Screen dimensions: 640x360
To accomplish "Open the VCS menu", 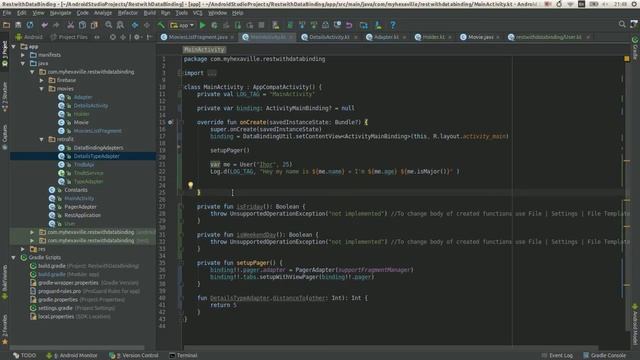I will [198, 13].
